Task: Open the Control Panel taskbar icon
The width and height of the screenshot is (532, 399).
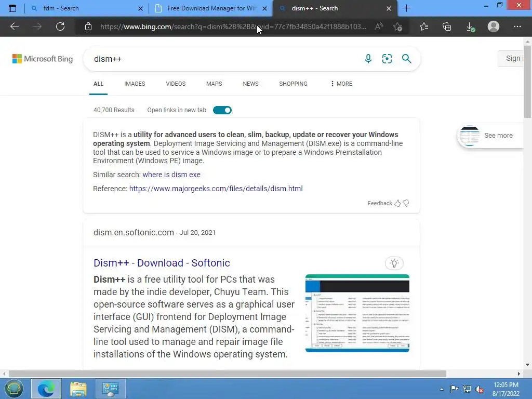Action: pyautogui.click(x=111, y=389)
